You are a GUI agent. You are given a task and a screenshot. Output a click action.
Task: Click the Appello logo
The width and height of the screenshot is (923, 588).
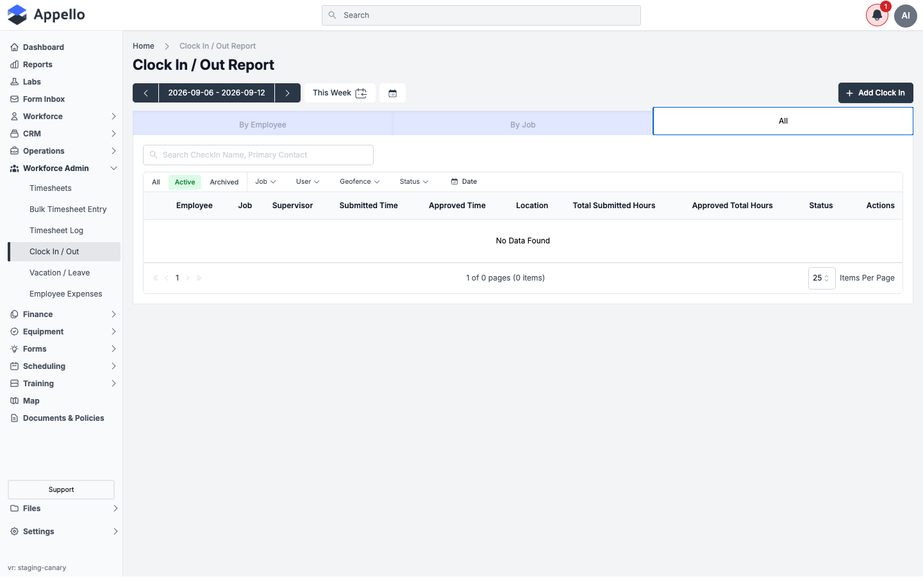point(46,15)
